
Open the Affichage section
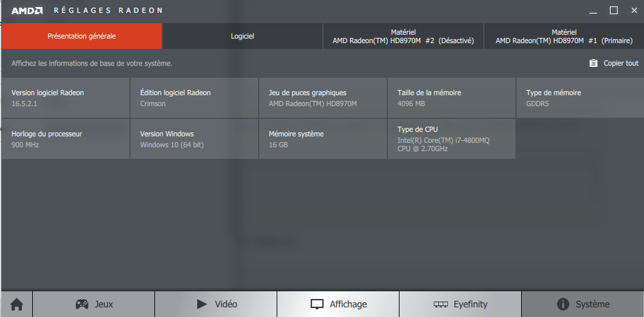(x=338, y=304)
